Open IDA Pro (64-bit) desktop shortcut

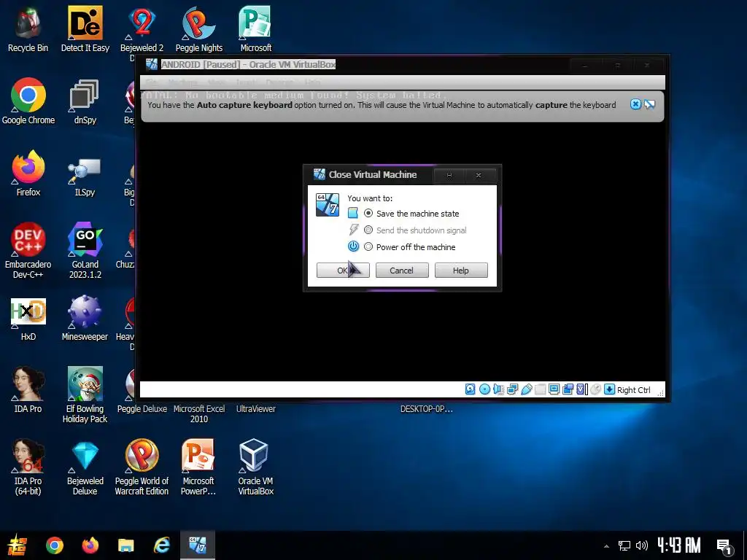click(x=28, y=467)
